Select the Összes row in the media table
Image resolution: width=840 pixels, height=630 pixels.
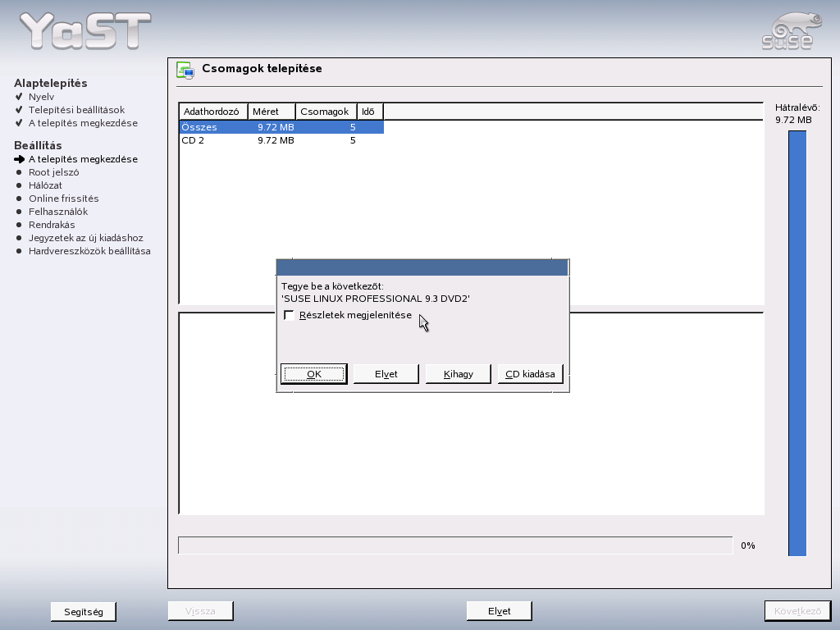click(281, 127)
